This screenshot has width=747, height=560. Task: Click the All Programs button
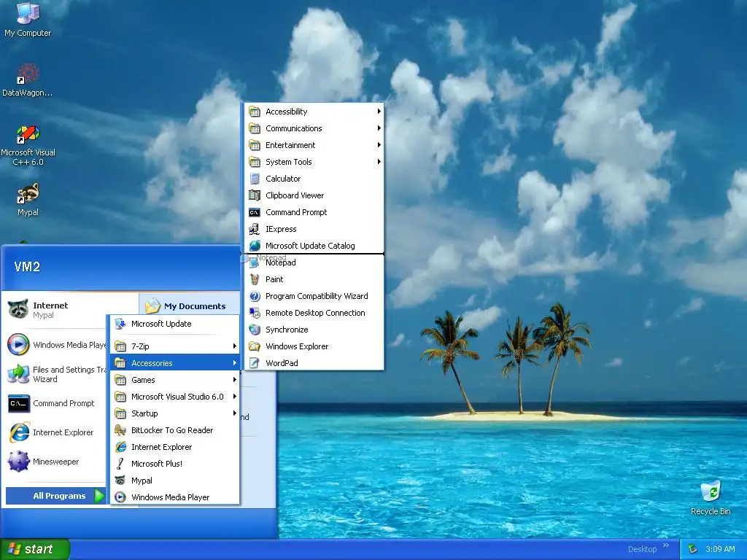[55, 496]
